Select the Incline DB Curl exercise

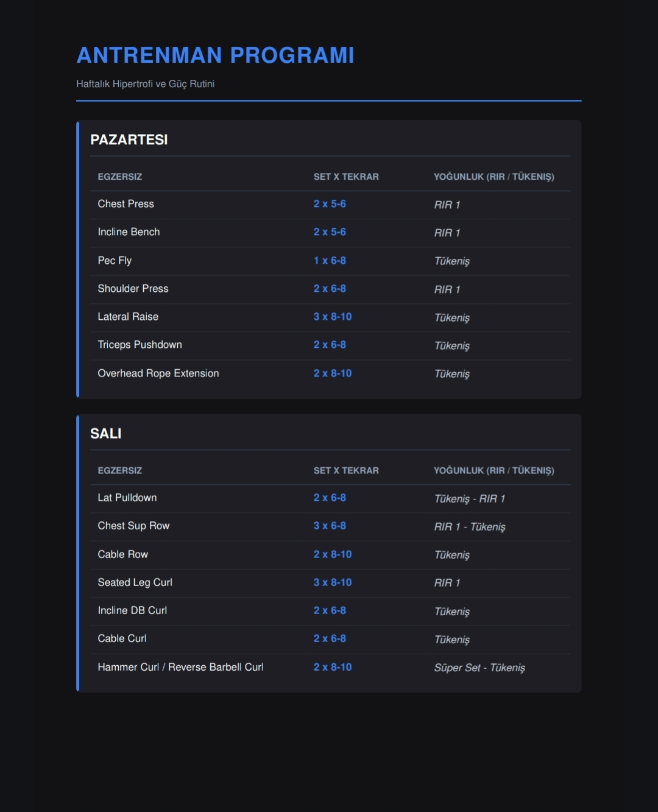click(x=132, y=610)
